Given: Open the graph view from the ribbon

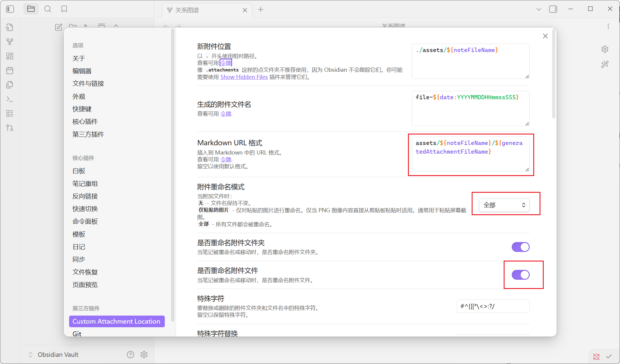Looking at the screenshot, I should 10,42.
